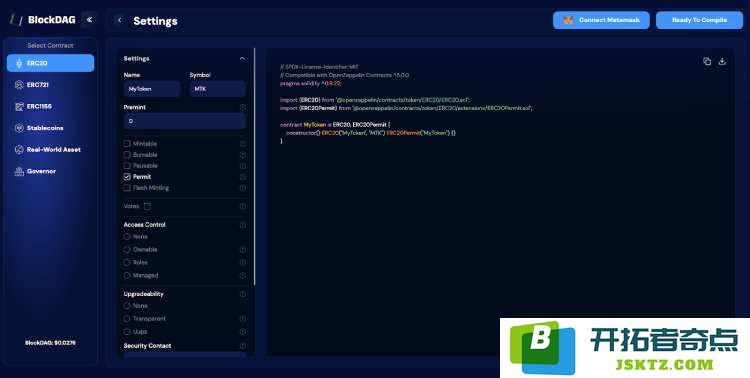Enable the Mintable checkbox
Viewport: 750px width, 378px height.
coord(127,144)
